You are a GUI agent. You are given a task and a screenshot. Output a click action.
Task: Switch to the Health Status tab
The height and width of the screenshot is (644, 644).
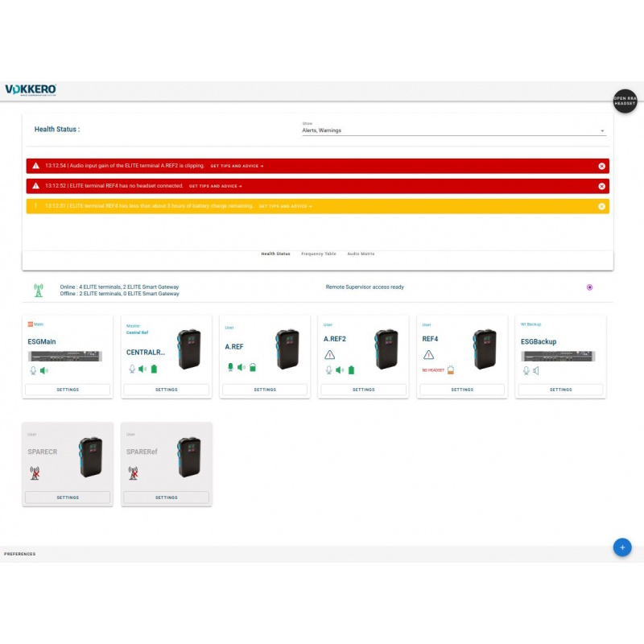[x=275, y=254]
